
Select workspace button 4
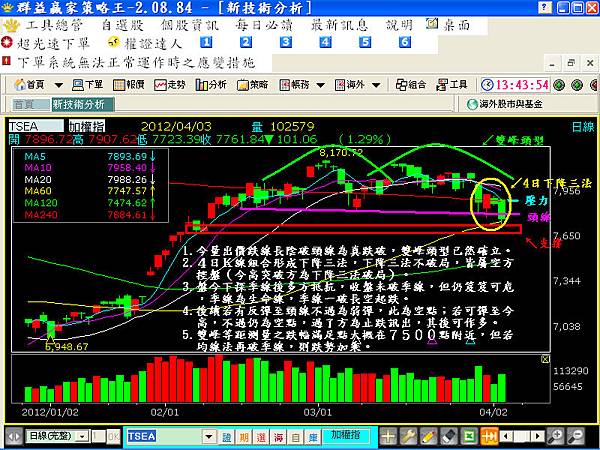point(325,42)
